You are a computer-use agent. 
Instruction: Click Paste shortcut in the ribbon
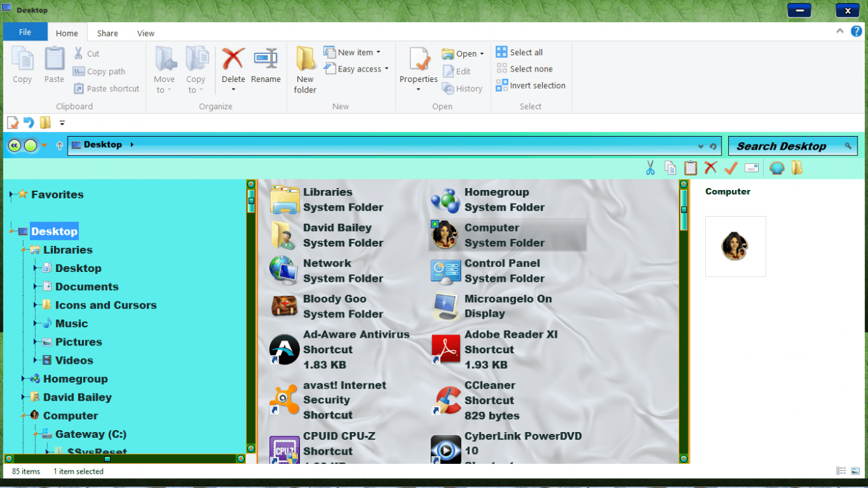coord(107,88)
